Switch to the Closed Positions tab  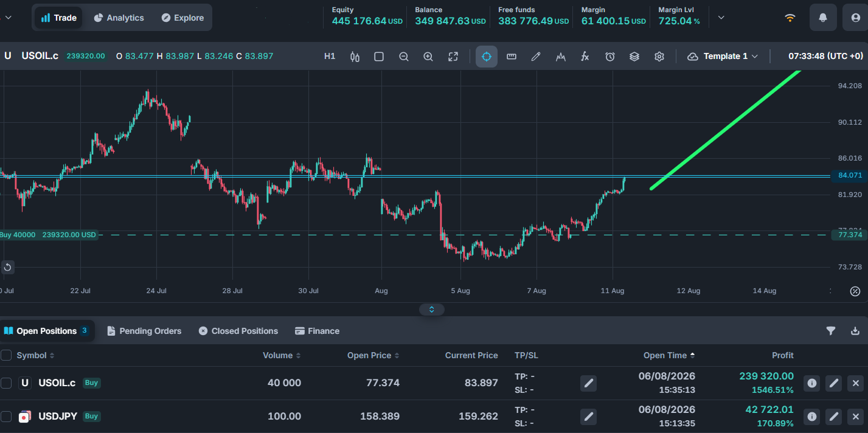point(238,331)
